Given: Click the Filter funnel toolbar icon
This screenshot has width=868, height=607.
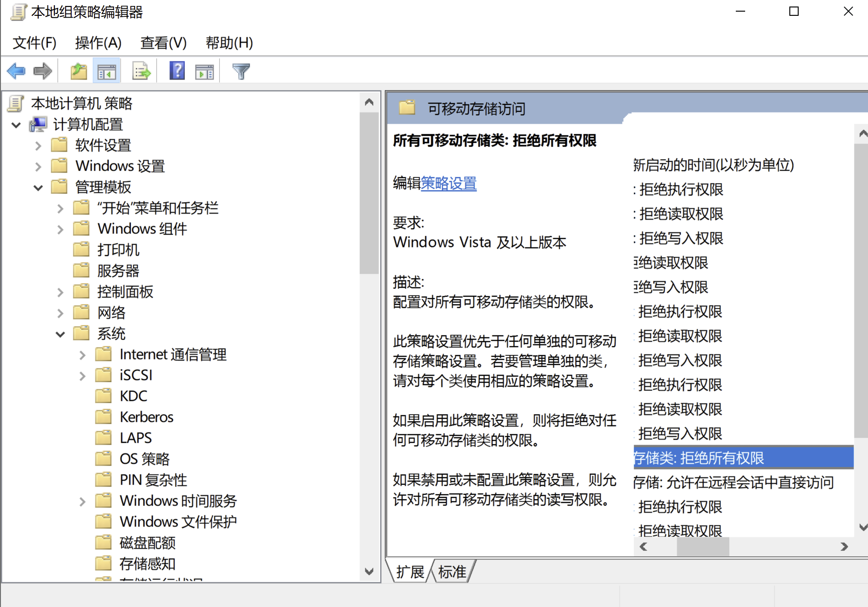Looking at the screenshot, I should pos(241,71).
